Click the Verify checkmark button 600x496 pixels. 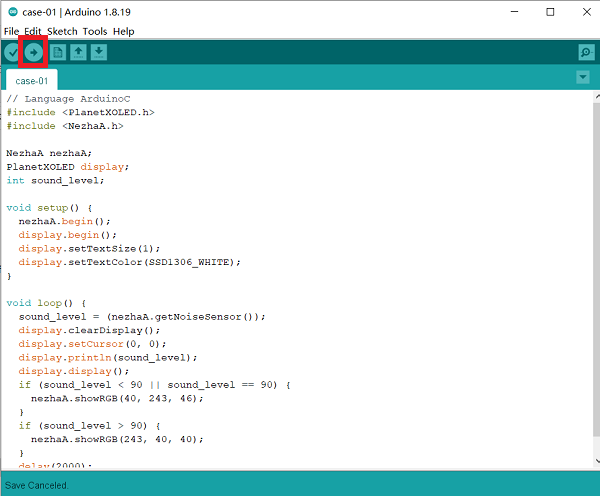coord(12,52)
